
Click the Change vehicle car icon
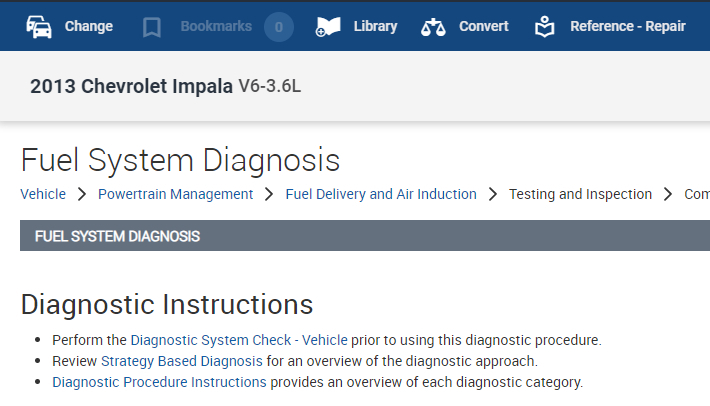[x=39, y=27]
